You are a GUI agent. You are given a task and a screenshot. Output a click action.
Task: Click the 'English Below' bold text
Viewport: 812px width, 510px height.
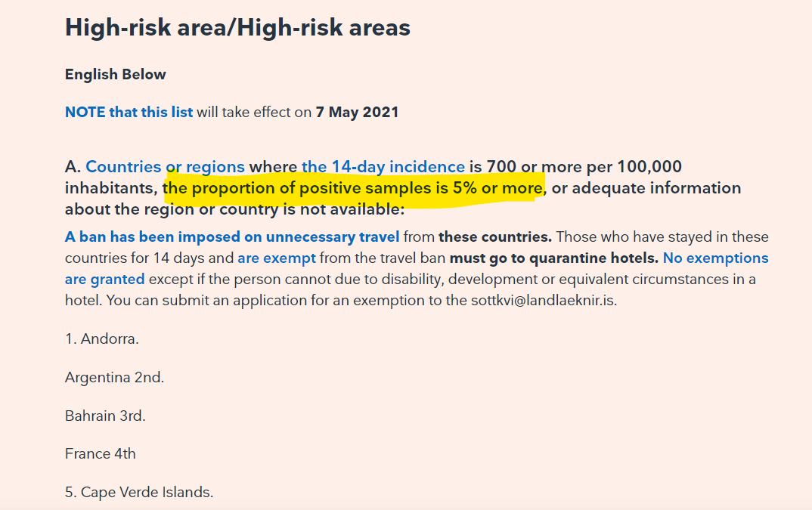[x=116, y=75]
